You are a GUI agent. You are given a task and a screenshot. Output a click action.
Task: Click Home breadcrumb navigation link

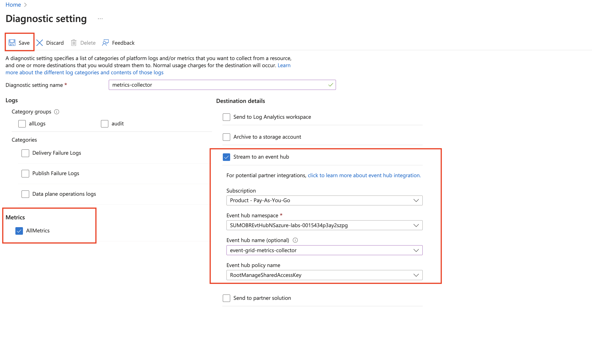(x=13, y=5)
